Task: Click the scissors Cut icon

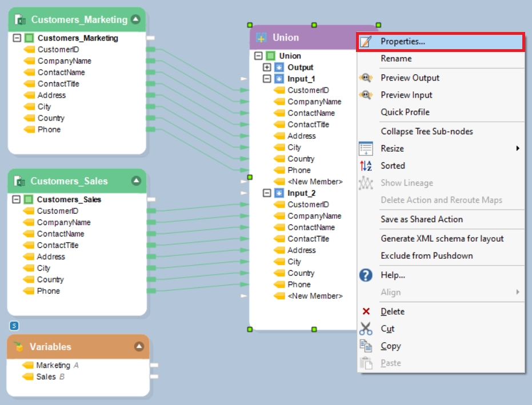Action: pos(366,328)
